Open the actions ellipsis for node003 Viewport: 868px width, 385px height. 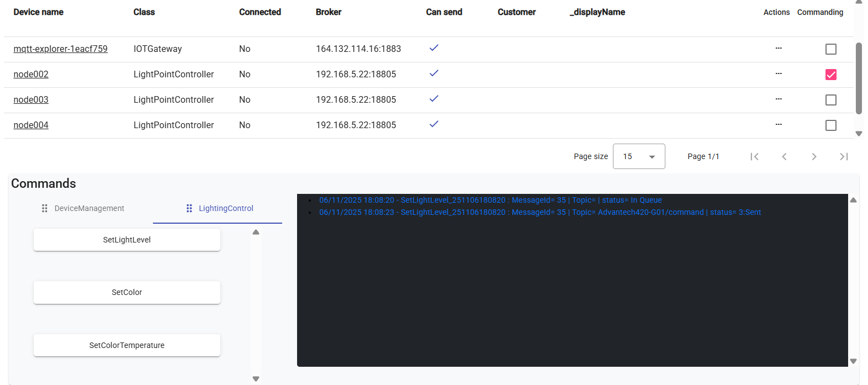(x=778, y=99)
